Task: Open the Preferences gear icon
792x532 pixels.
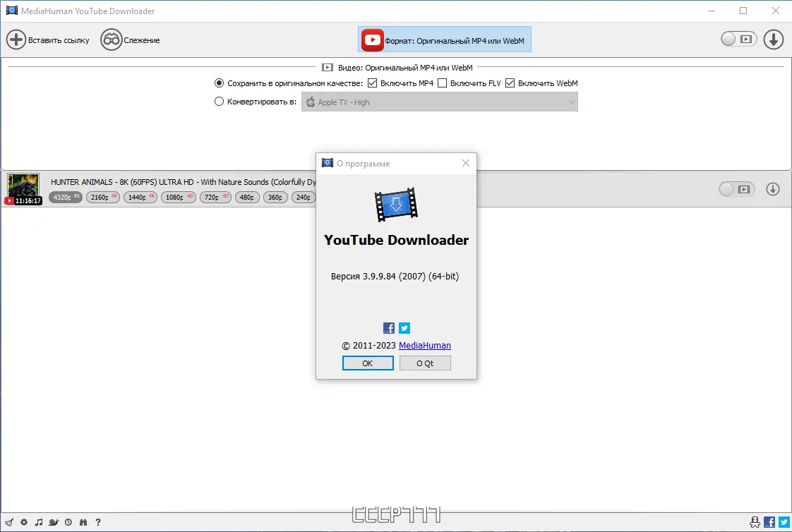Action: pyautogui.click(x=23, y=522)
